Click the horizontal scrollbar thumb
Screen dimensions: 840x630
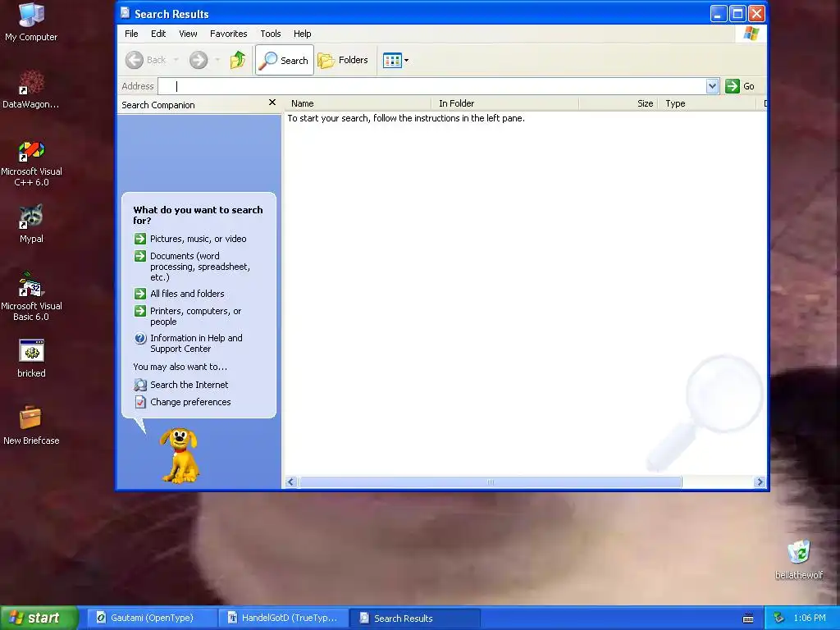pyautogui.click(x=491, y=482)
